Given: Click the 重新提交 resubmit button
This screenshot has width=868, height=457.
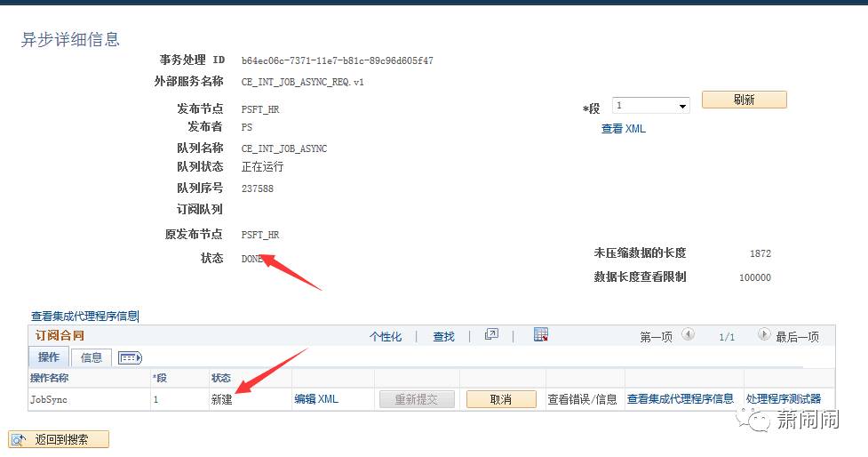Looking at the screenshot, I should tap(417, 399).
